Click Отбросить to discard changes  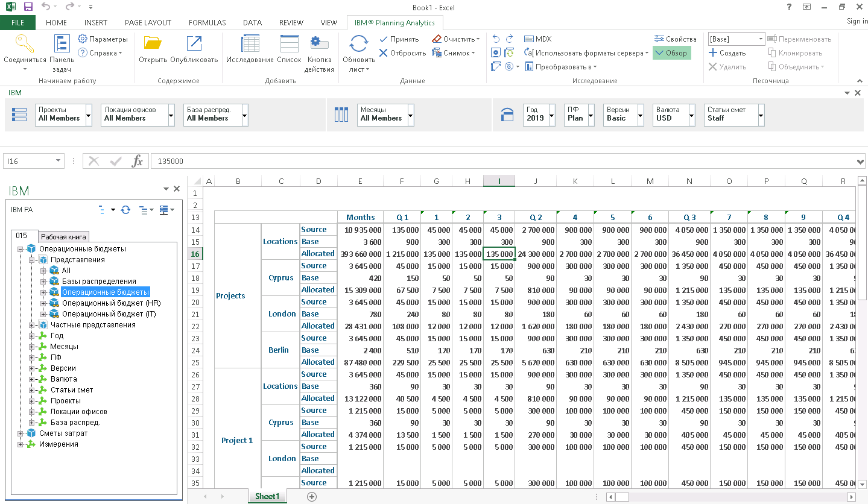click(402, 53)
